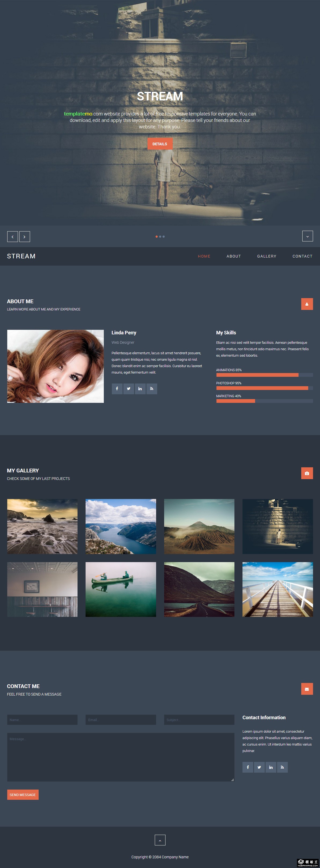
Task: Click the Animations 85% skill bar
Action: coord(264,375)
